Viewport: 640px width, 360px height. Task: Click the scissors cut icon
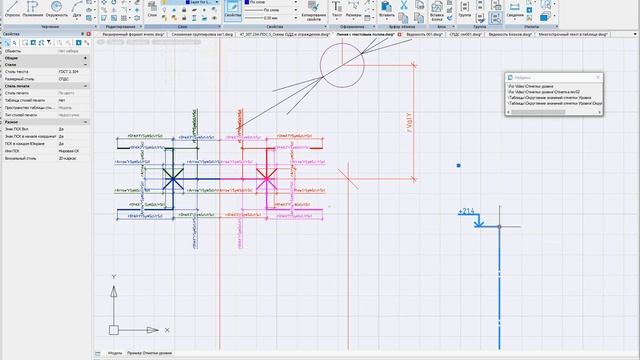404,5
